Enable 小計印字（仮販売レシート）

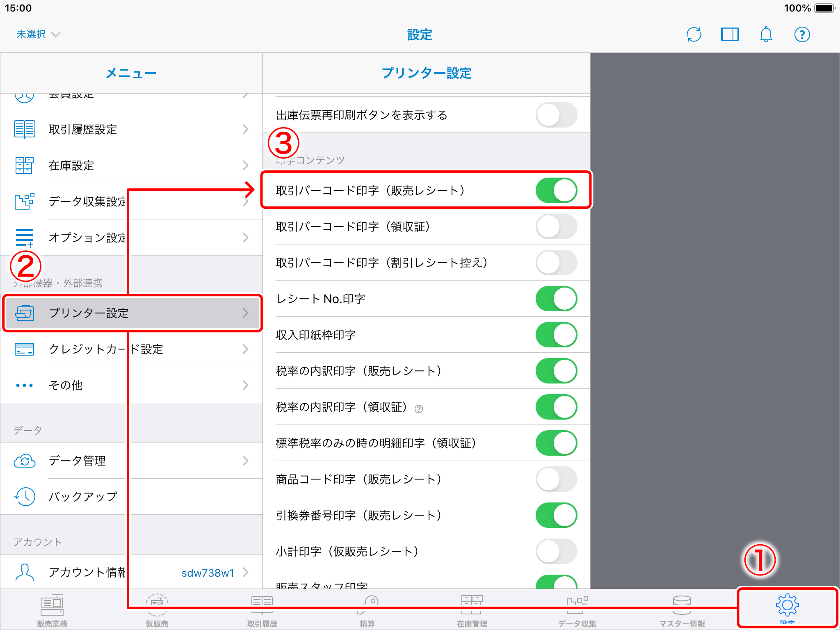[556, 551]
